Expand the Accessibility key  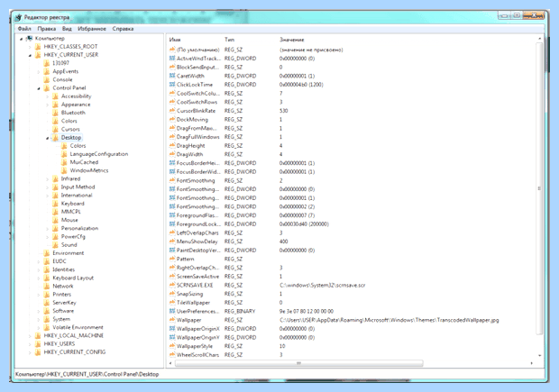(x=48, y=96)
